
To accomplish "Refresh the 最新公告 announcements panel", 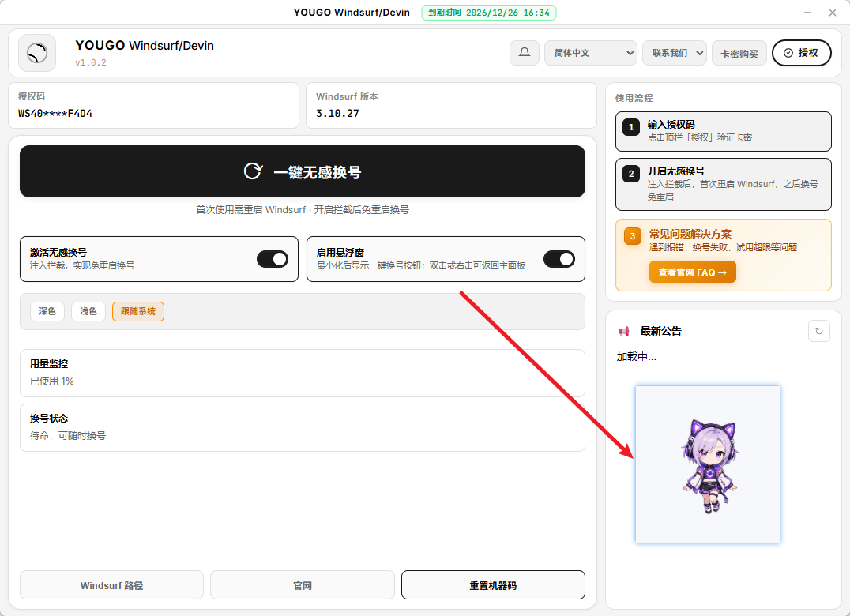I will (x=818, y=331).
